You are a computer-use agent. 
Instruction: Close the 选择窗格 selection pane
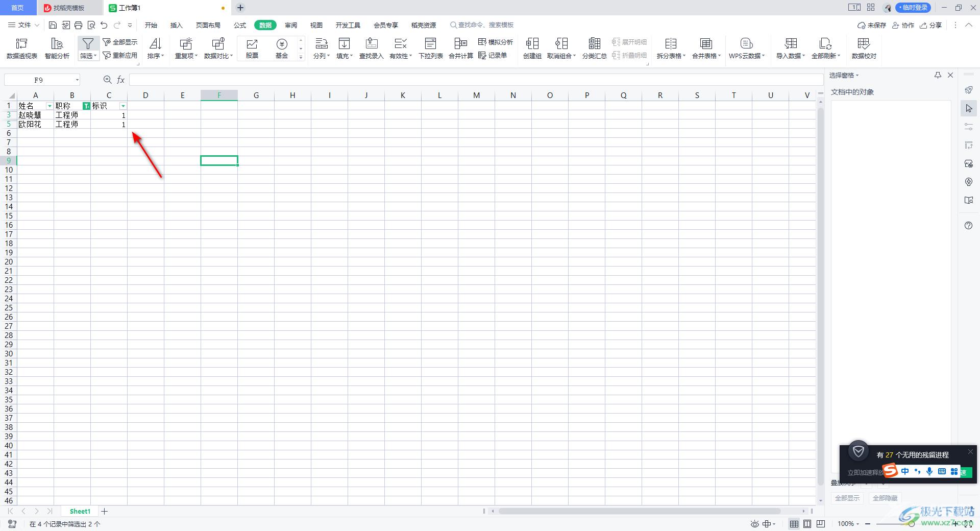click(x=950, y=75)
